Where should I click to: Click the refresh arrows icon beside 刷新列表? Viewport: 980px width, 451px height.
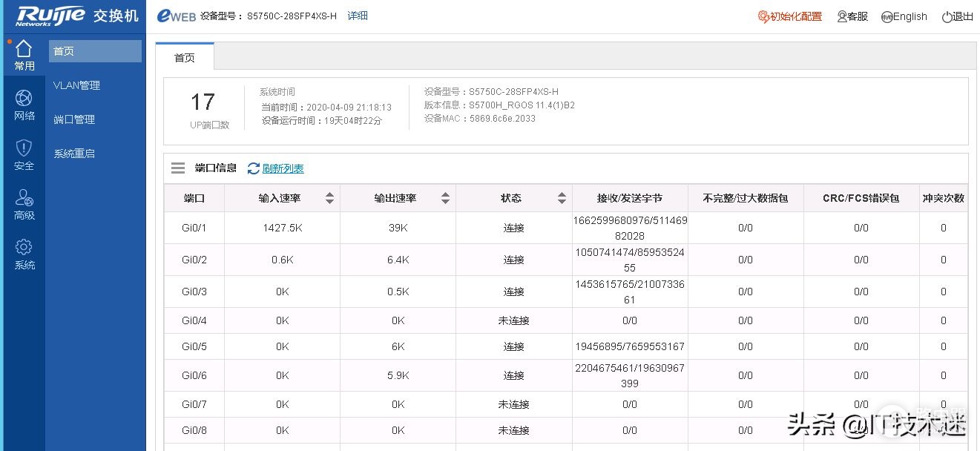(x=254, y=168)
